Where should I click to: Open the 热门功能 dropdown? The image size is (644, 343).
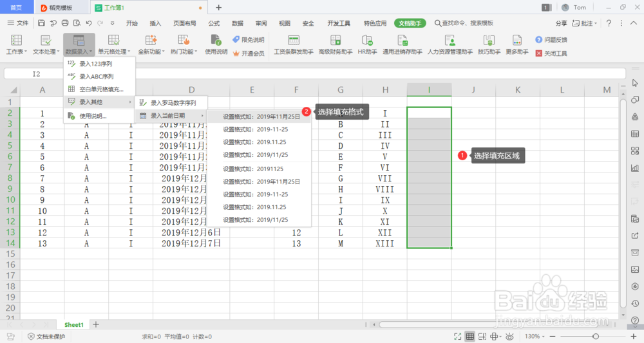[184, 44]
